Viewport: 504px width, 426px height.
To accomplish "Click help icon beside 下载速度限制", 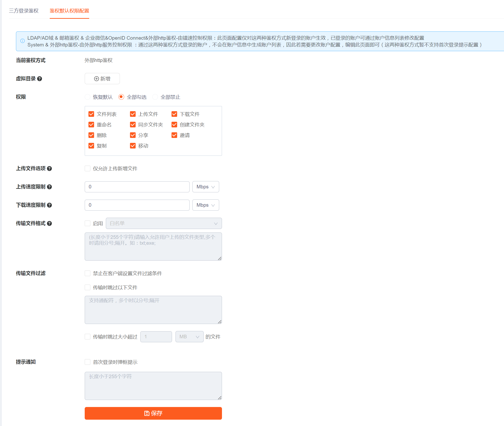I will point(50,205).
